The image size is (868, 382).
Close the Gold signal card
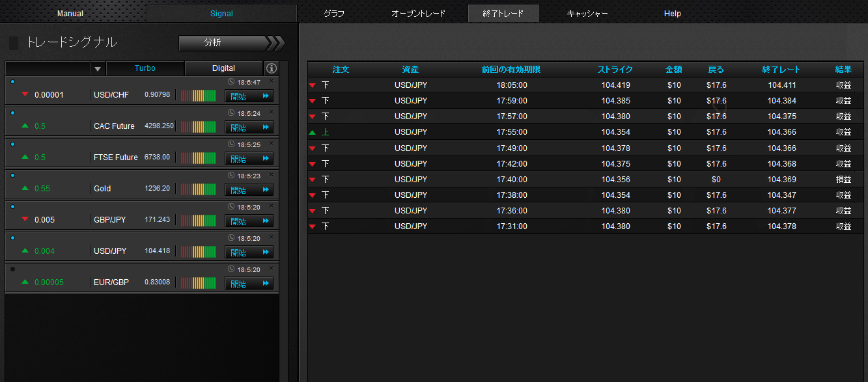(272, 175)
